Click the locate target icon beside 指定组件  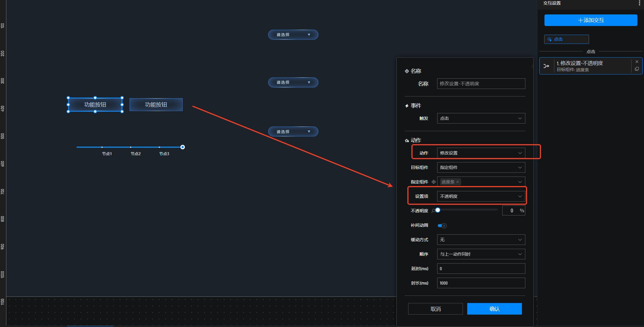click(x=433, y=182)
